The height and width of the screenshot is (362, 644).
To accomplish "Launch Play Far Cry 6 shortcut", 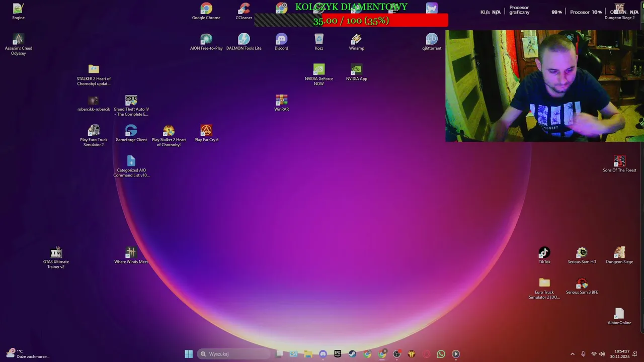I will tap(206, 134).
